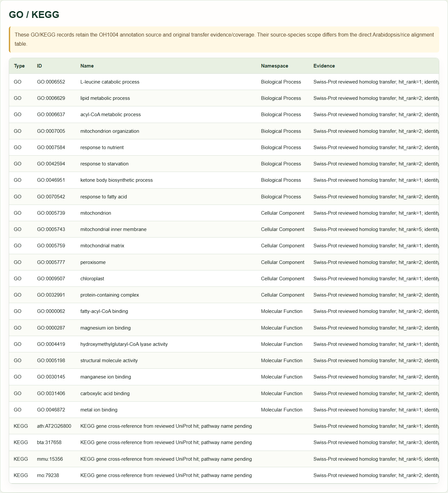Click the Evidence column header
This screenshot has height=493, width=448.
click(324, 66)
